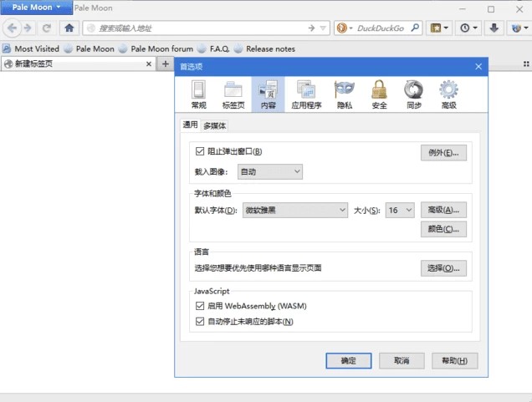Screen dimensions: 532x402
Task: Click the Home button in navigation toolbar
Action: pos(69,28)
